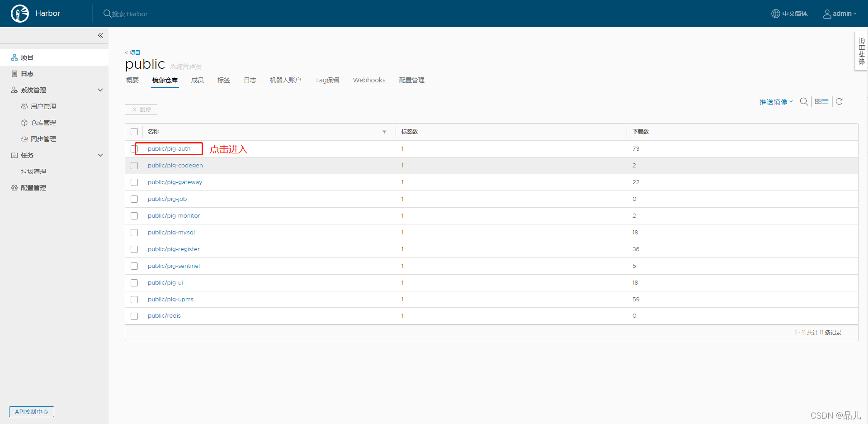Switch to the 标签 tab
The image size is (868, 424).
click(224, 80)
